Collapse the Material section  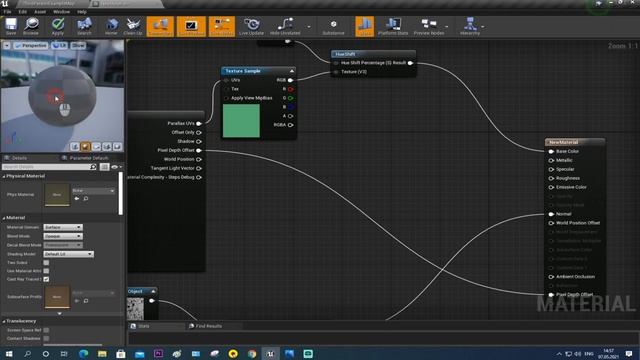(x=4, y=218)
